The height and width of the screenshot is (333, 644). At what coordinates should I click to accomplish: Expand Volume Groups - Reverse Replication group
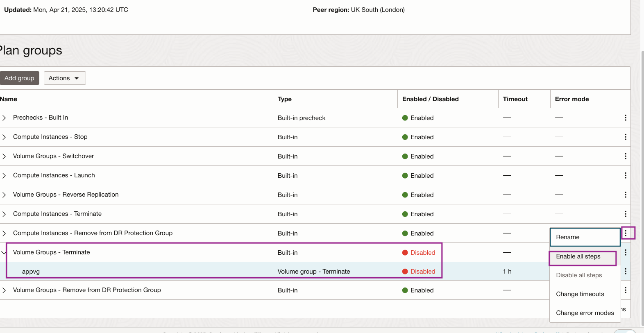[x=4, y=195]
